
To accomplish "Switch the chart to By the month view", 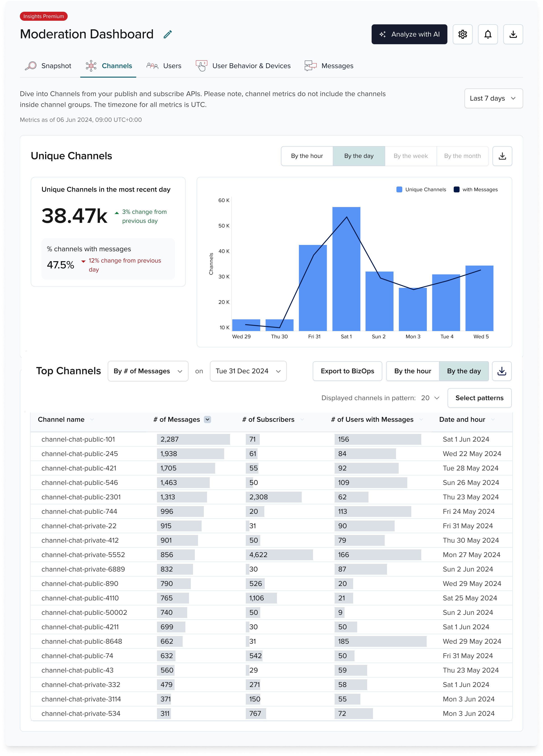I will pyautogui.click(x=462, y=156).
